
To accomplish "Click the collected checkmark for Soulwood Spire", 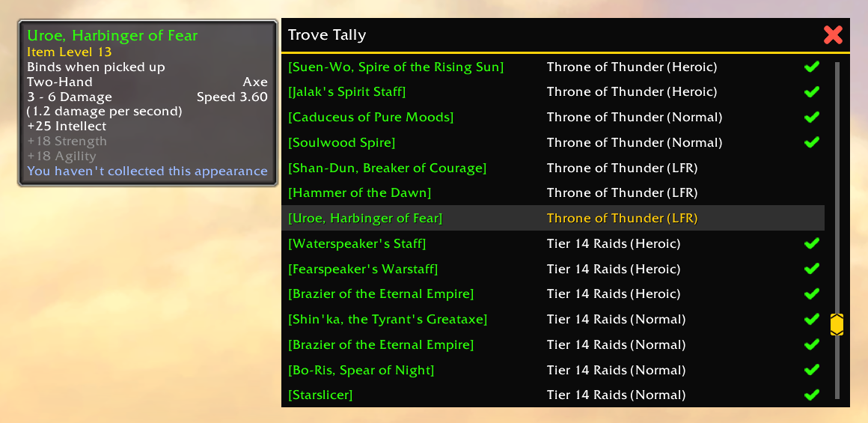I will pos(812,142).
